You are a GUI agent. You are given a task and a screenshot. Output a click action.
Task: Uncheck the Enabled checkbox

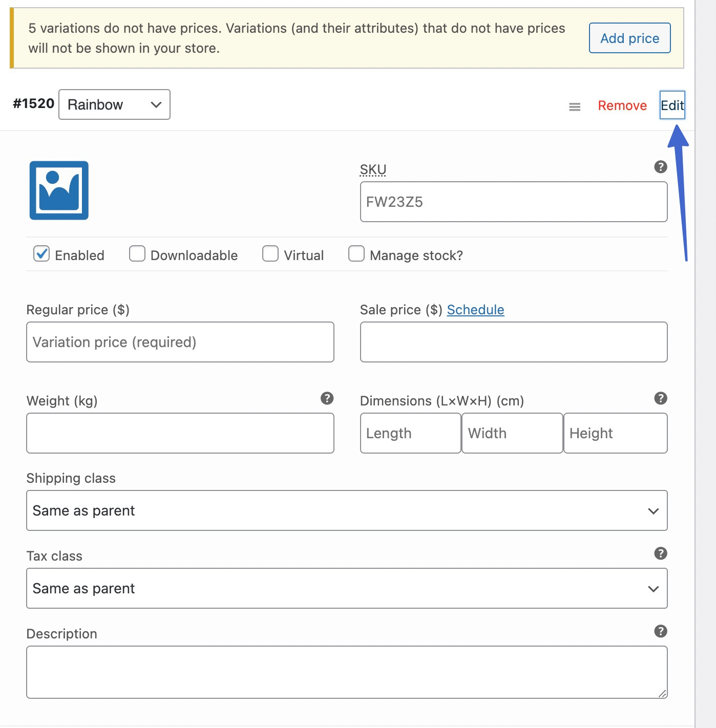coord(41,254)
